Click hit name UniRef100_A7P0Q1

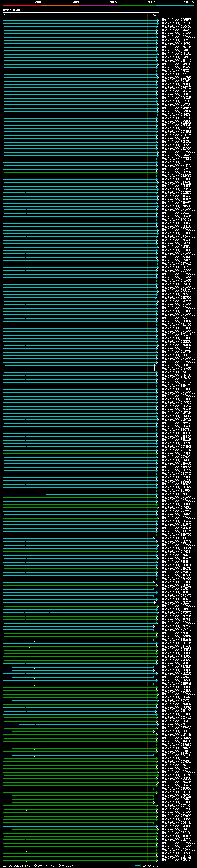point(177,84)
